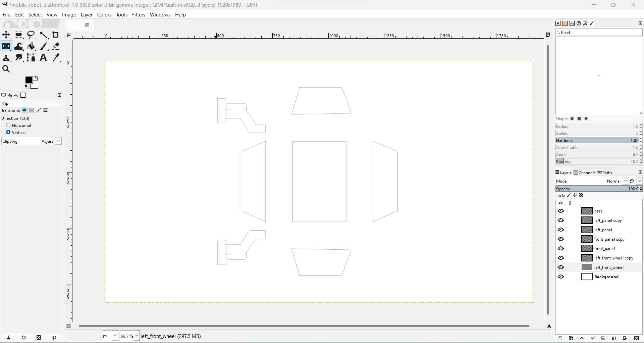Select the Text tool
Screen dimensions: 644x343
[44, 58]
